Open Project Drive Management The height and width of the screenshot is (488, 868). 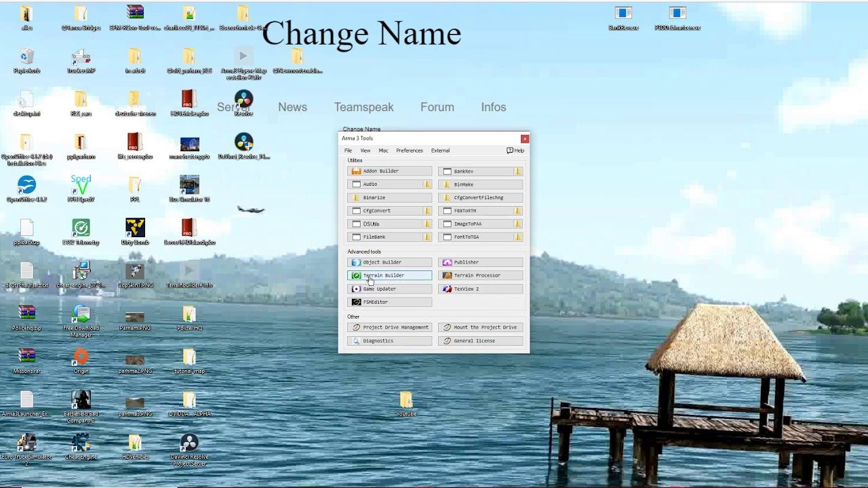389,327
